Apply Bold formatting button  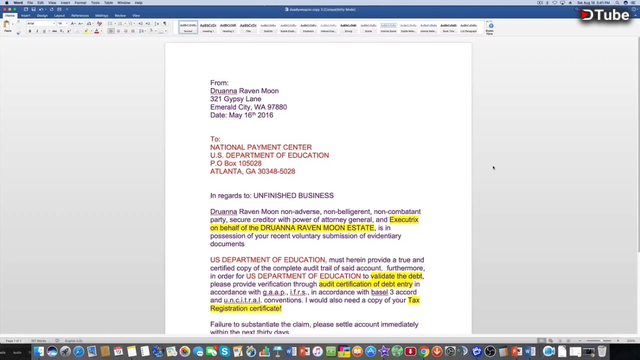[30, 31]
